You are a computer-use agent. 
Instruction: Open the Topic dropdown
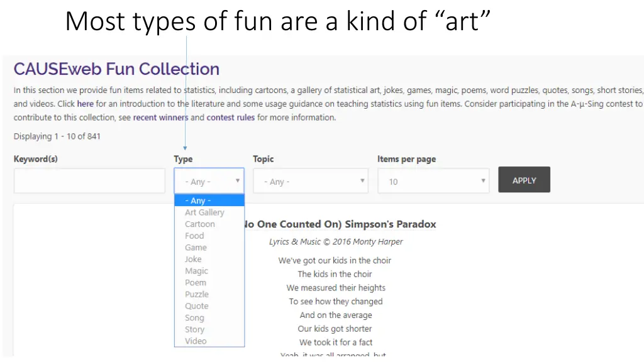[311, 180]
